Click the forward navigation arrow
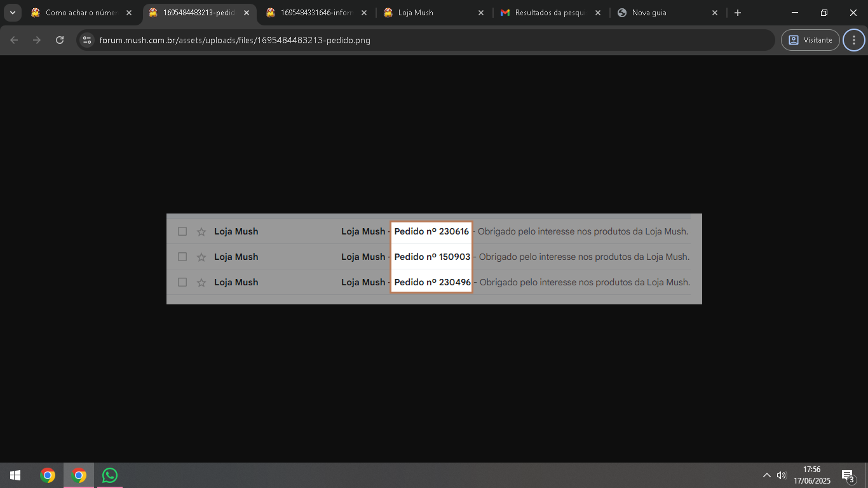The width and height of the screenshot is (868, 488). coord(37,40)
